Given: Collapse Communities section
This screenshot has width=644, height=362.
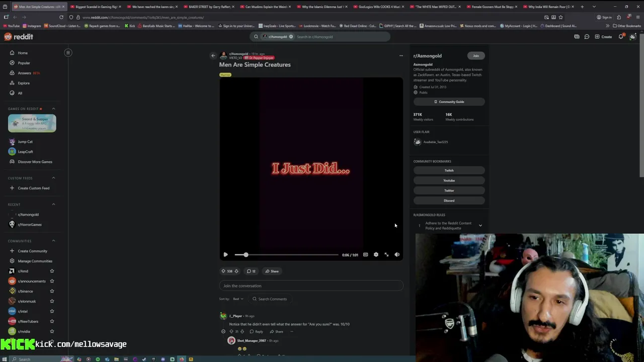Looking at the screenshot, I should coord(53,241).
